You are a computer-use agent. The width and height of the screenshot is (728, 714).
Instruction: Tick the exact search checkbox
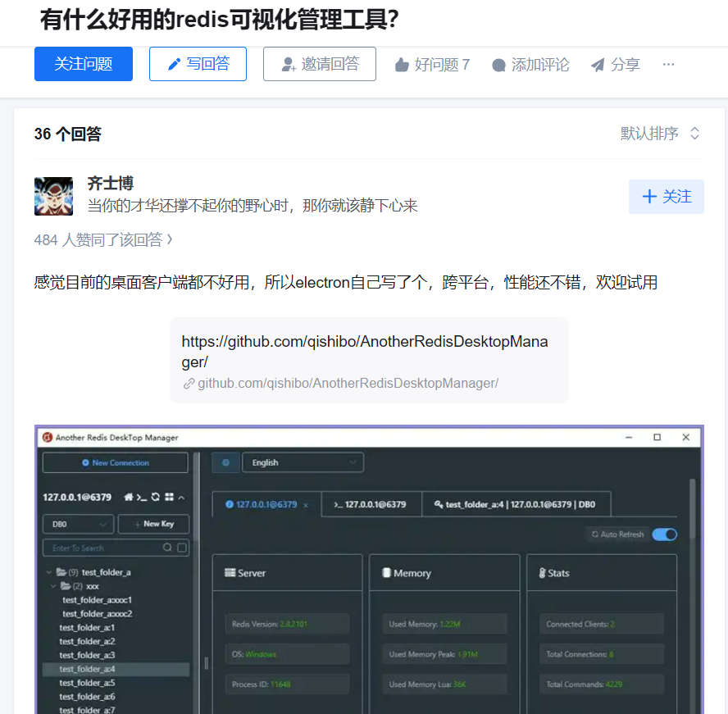pyautogui.click(x=182, y=548)
